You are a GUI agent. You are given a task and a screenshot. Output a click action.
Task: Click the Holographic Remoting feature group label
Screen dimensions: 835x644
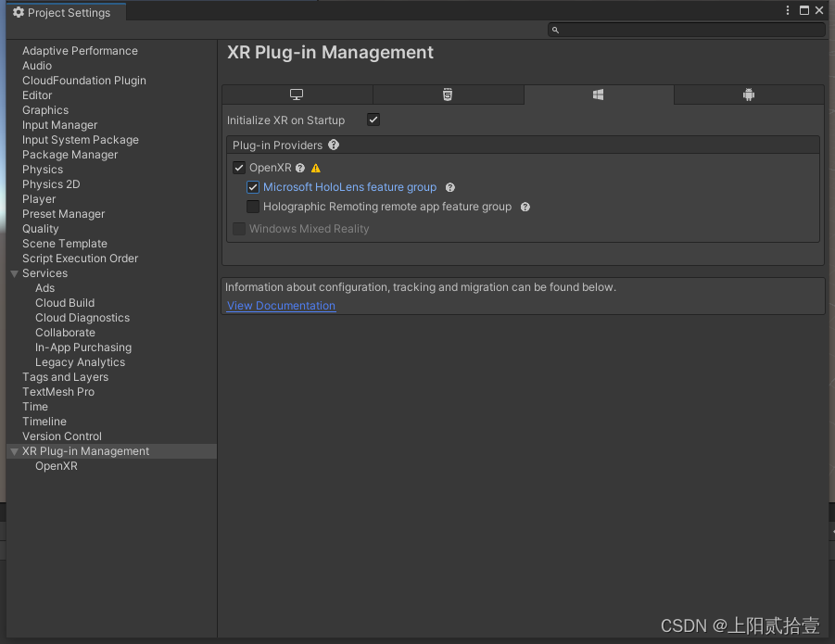(387, 207)
